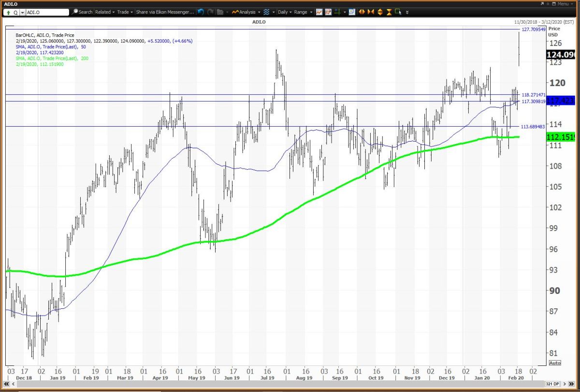Click the line chart style icon

(x=319, y=12)
